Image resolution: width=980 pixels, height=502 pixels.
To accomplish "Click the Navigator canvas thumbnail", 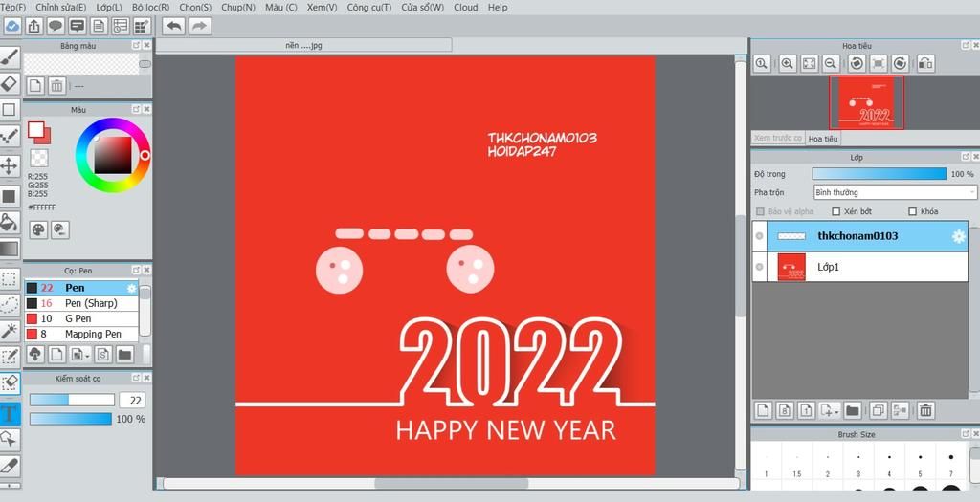I will 866,102.
